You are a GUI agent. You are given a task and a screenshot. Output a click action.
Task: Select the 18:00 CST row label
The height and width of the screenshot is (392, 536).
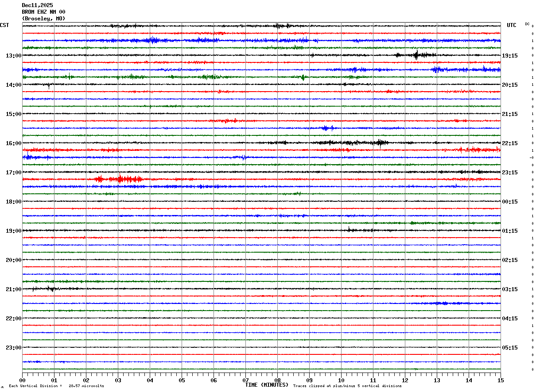click(14, 202)
